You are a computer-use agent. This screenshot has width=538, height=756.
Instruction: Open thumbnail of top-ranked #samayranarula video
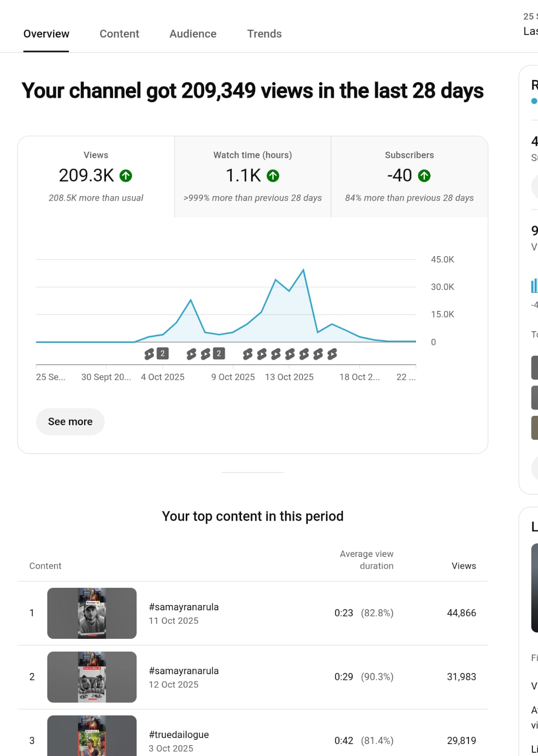coord(92,613)
